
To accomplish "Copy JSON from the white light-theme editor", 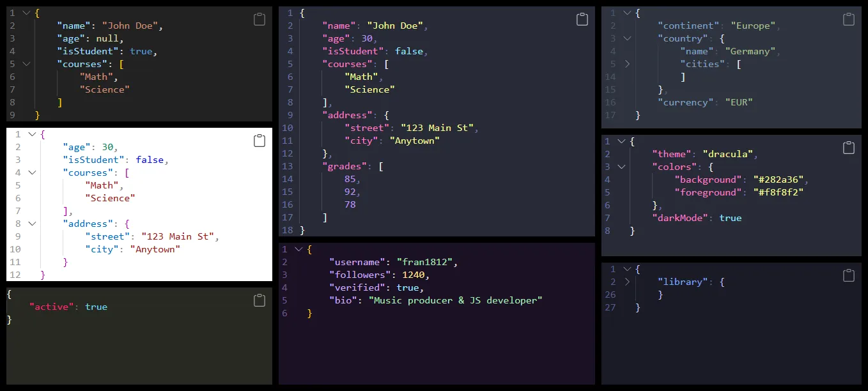I will 260,141.
